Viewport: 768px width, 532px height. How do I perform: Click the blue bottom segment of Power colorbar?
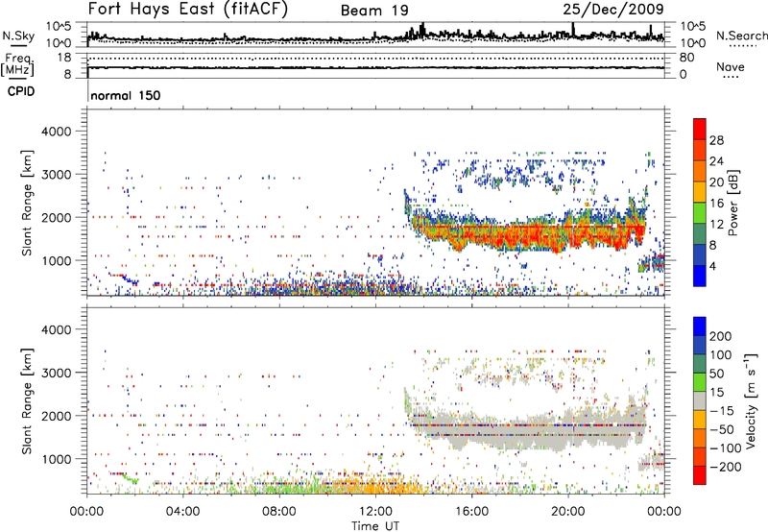[x=700, y=276]
